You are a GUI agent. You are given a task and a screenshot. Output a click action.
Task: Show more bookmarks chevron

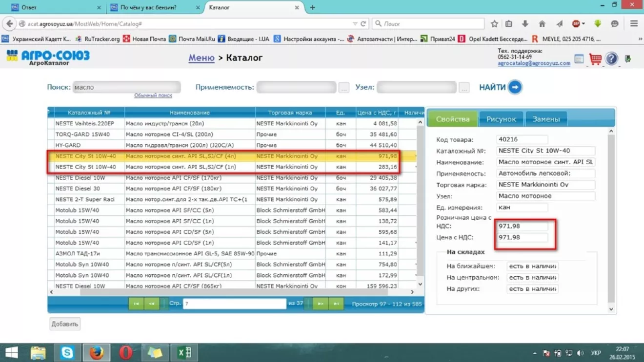[640, 39]
